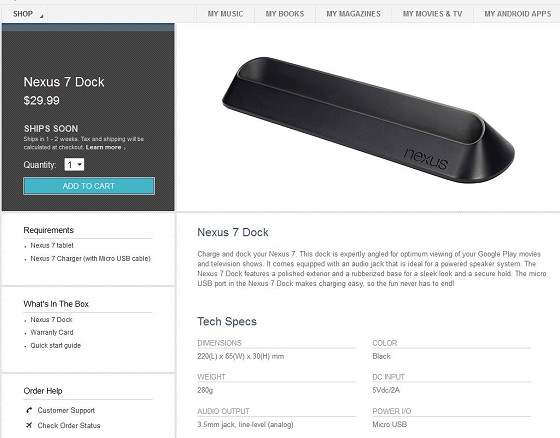The width and height of the screenshot is (560, 438).
Task: Click the Customer Support phone icon
Action: [29, 410]
